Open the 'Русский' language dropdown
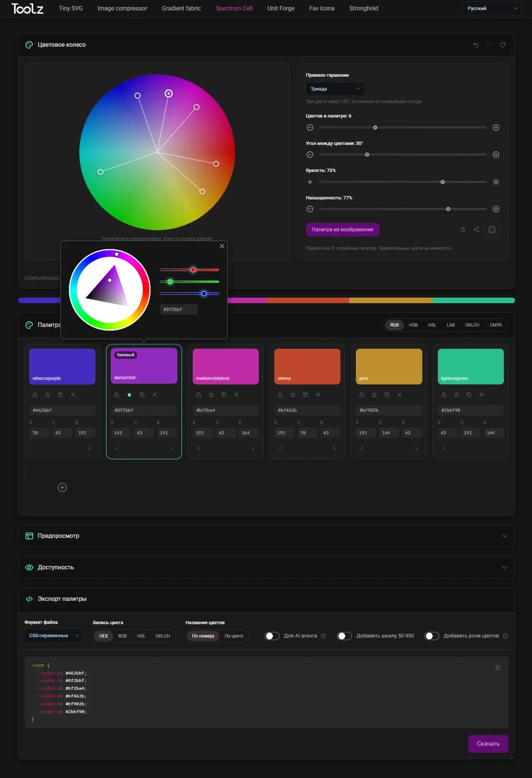The height and width of the screenshot is (778, 532). click(x=492, y=8)
